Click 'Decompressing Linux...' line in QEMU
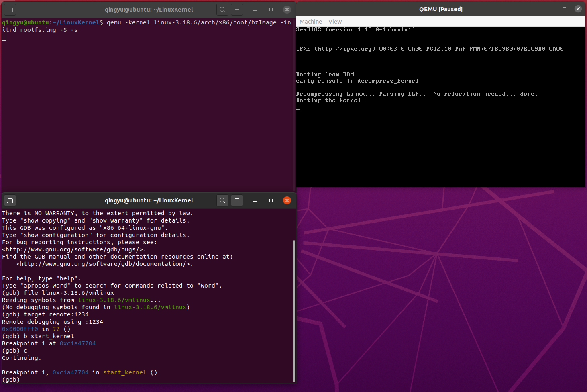This screenshot has height=392, width=587. point(417,94)
